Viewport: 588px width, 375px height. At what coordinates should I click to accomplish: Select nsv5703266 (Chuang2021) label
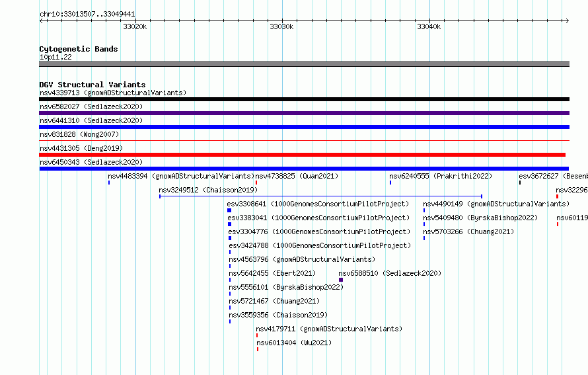tap(468, 231)
